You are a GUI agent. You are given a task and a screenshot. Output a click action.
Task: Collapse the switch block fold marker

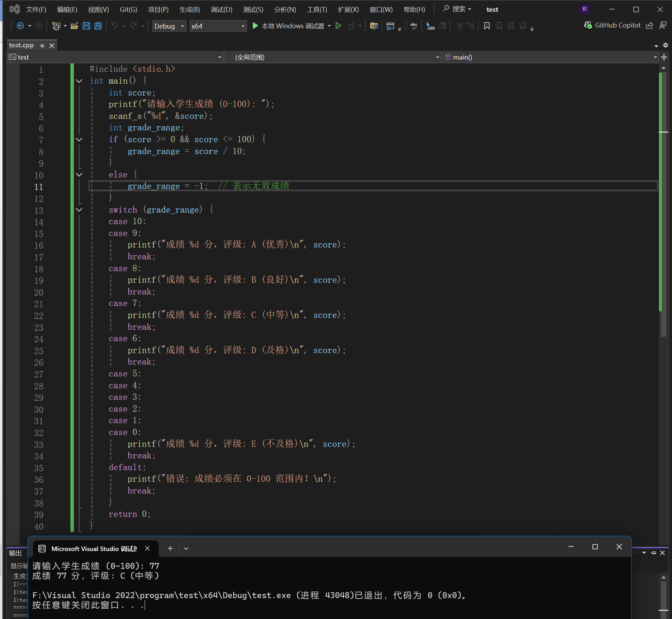coord(79,210)
